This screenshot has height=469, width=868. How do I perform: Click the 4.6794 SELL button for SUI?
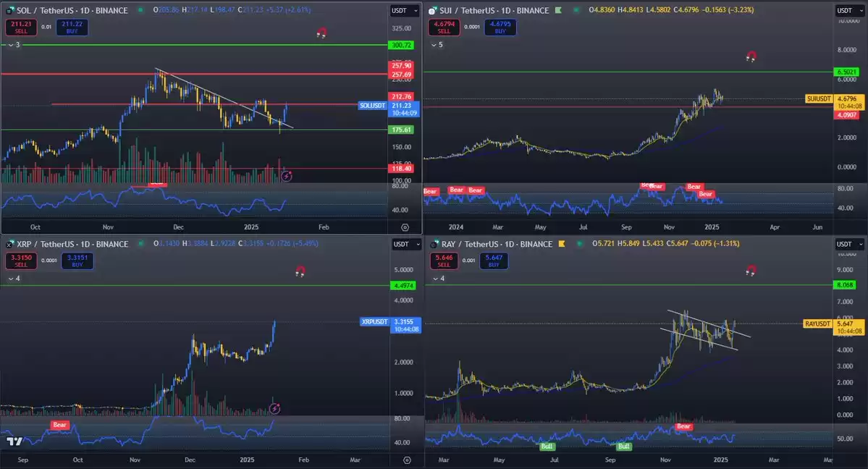click(444, 27)
